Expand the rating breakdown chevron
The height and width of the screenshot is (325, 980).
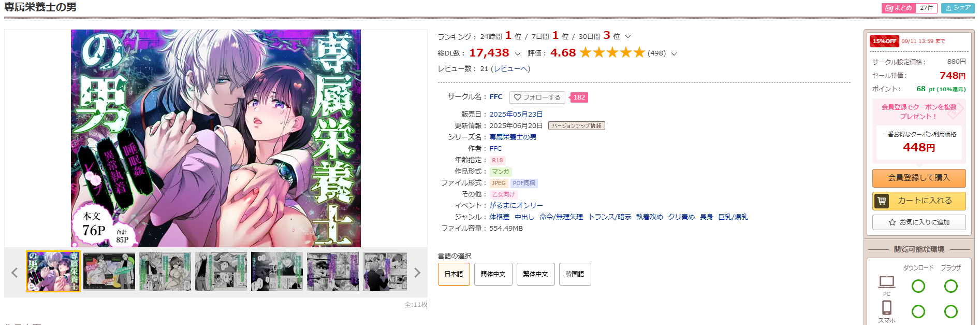[674, 53]
